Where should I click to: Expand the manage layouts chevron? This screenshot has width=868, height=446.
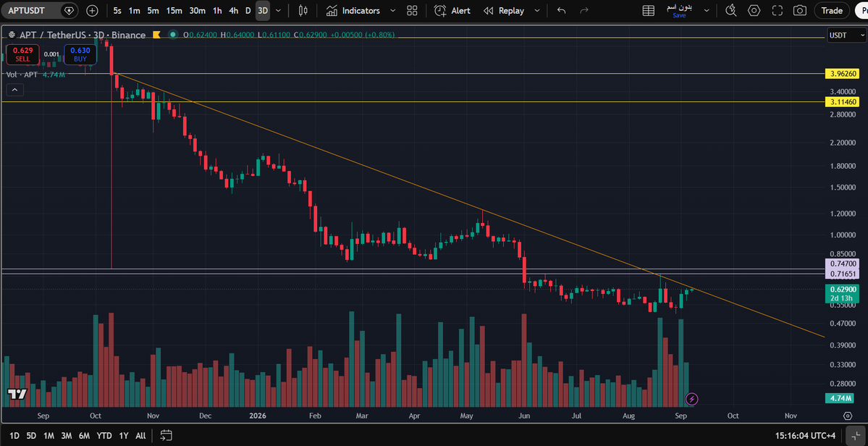click(707, 11)
